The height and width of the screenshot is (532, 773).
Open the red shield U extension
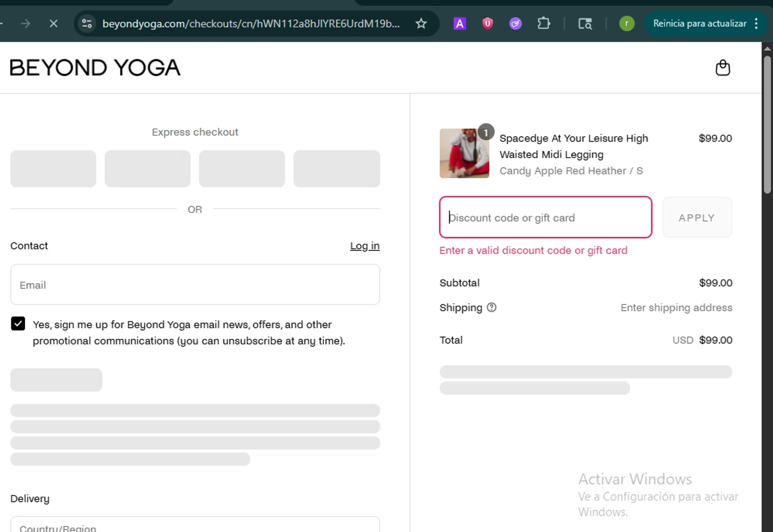(488, 23)
